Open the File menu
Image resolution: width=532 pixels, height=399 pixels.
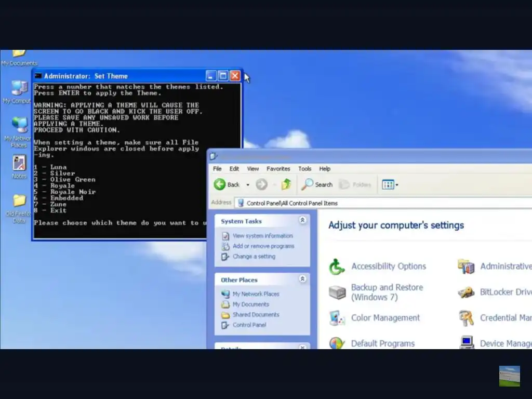coord(217,169)
